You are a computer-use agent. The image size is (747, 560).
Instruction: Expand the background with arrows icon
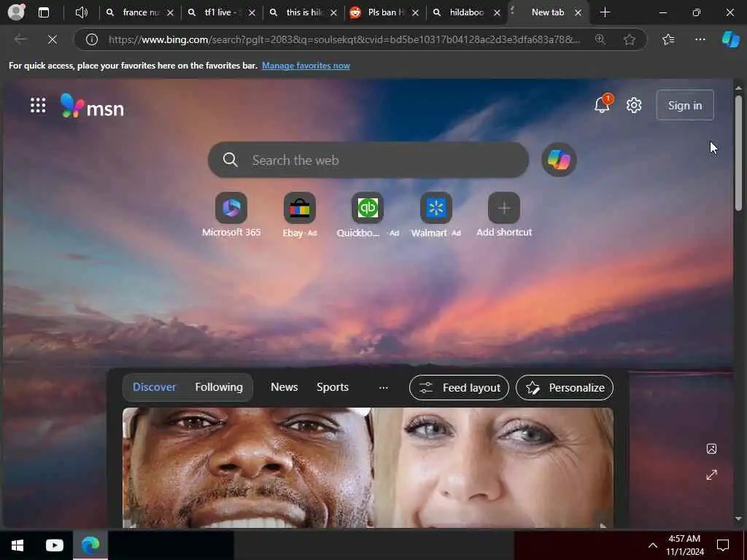pos(711,475)
